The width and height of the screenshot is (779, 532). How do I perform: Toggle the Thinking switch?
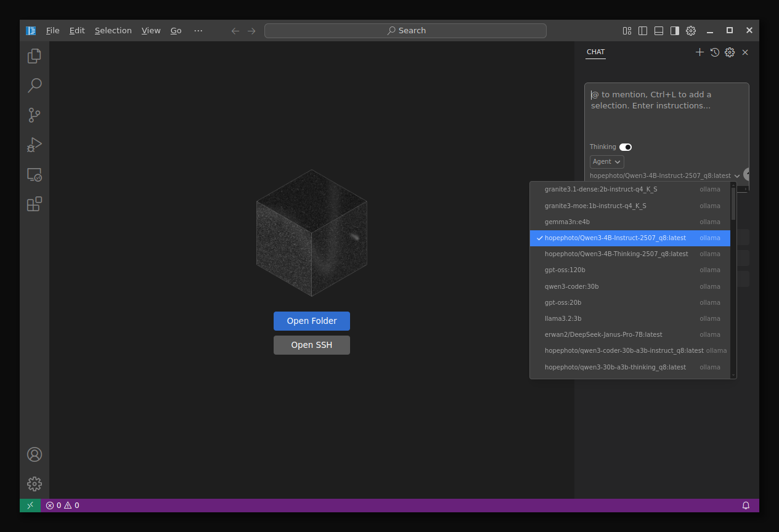[626, 147]
